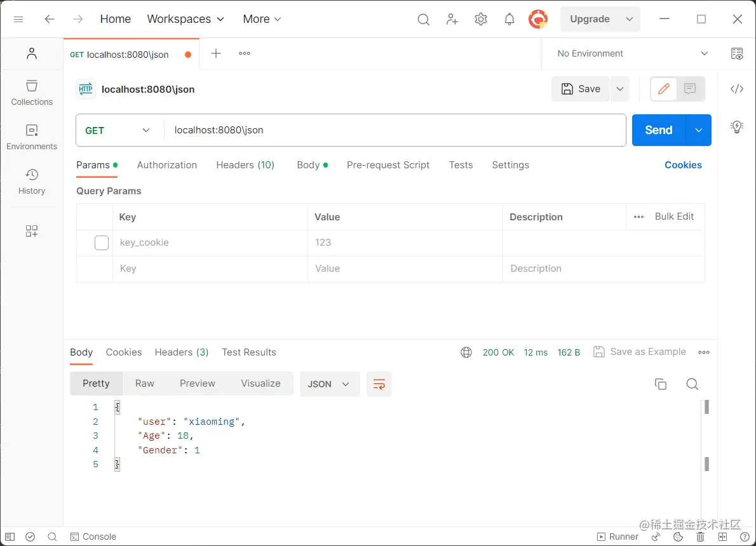Click the search magnifier icon in header
This screenshot has width=756, height=546.
pyautogui.click(x=423, y=20)
